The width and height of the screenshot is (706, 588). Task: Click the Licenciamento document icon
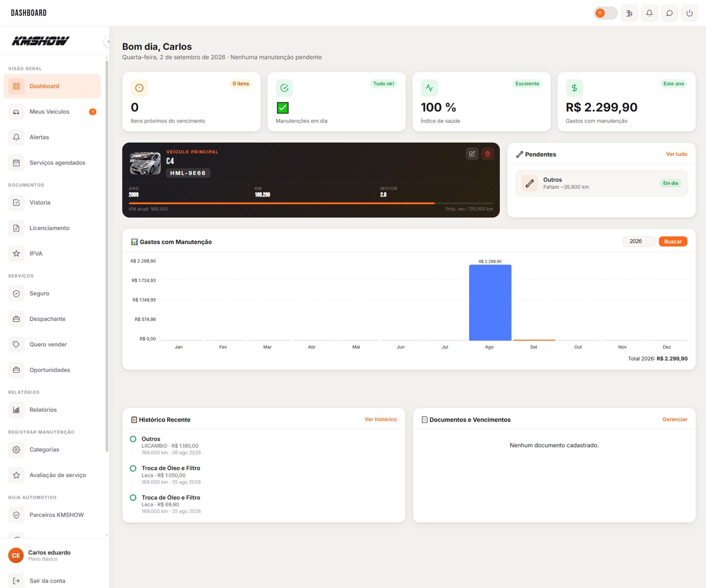pyautogui.click(x=16, y=228)
